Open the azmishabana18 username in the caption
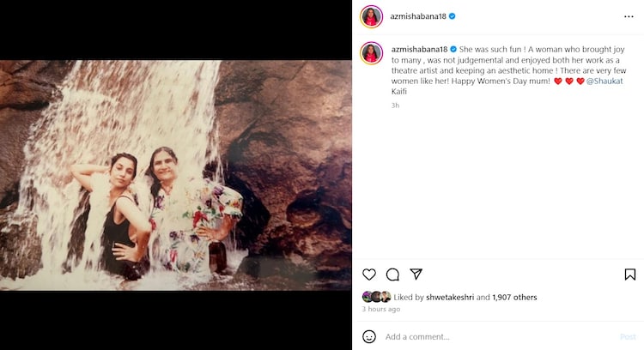Image resolution: width=644 pixels, height=350 pixels. coord(418,49)
